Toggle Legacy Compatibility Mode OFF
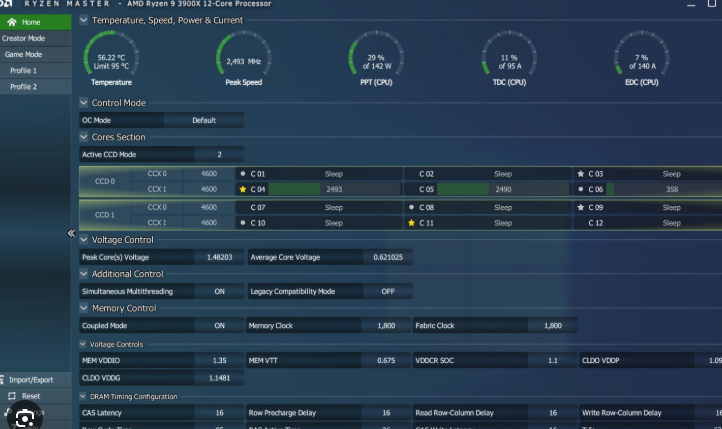Screen dimensions: 722x429 click(388, 291)
